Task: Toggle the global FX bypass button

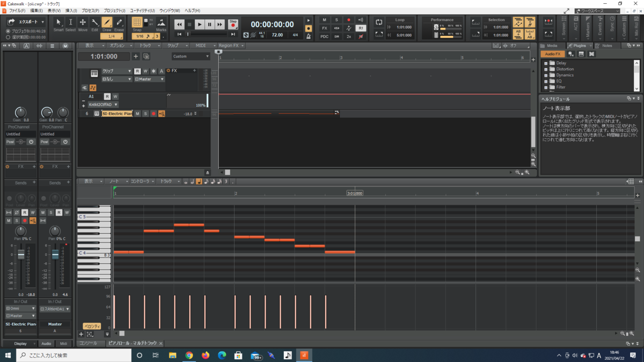Action: coord(324,28)
